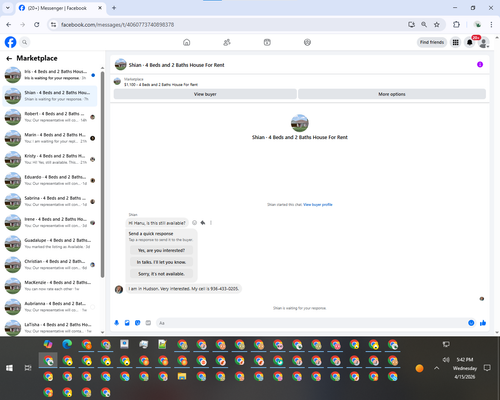The height and width of the screenshot is (400, 500).
Task: Show hidden system tray icons
Action: point(437,368)
